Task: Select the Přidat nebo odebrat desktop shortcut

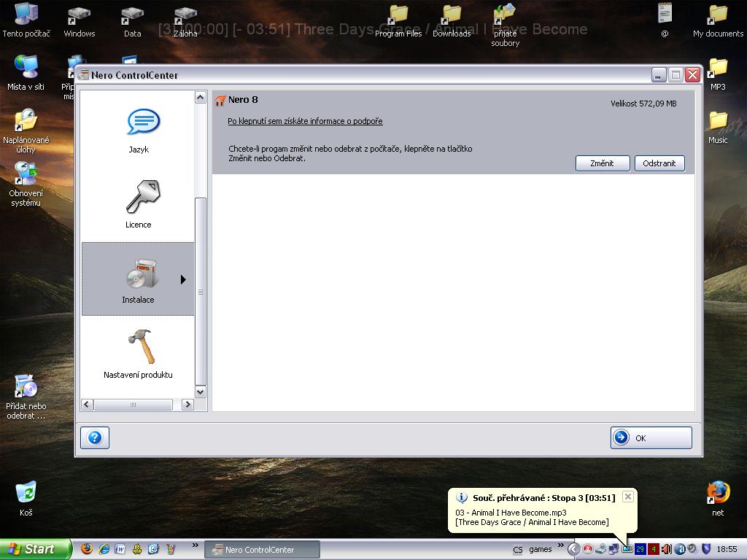Action: (26, 397)
